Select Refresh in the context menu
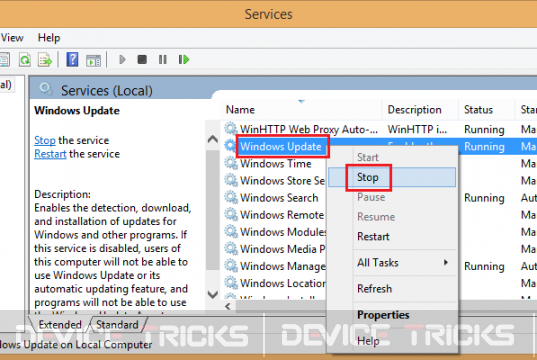The image size is (537, 360). coord(374,288)
